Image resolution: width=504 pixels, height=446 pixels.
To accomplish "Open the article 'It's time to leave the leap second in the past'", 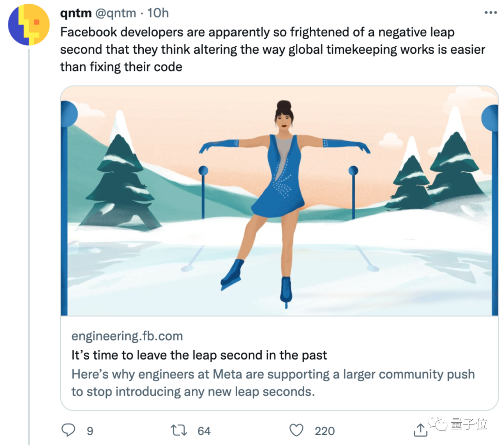I will 198,355.
